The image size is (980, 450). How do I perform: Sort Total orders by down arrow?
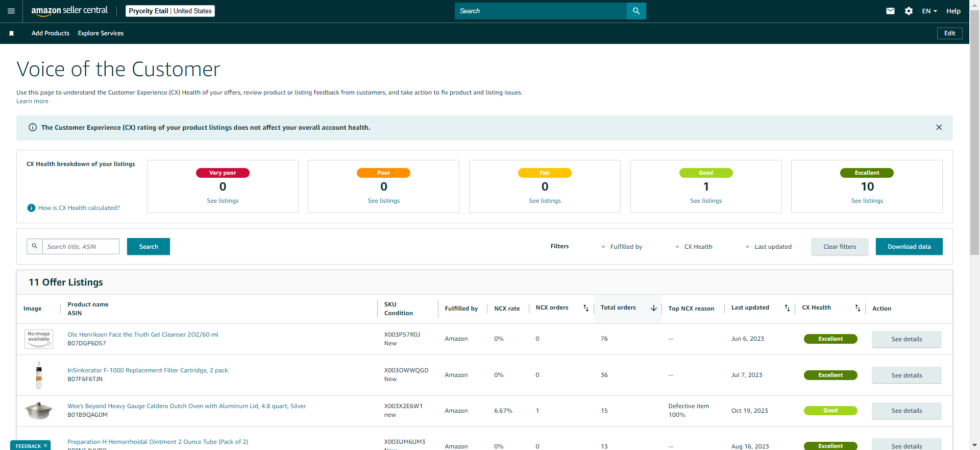653,308
